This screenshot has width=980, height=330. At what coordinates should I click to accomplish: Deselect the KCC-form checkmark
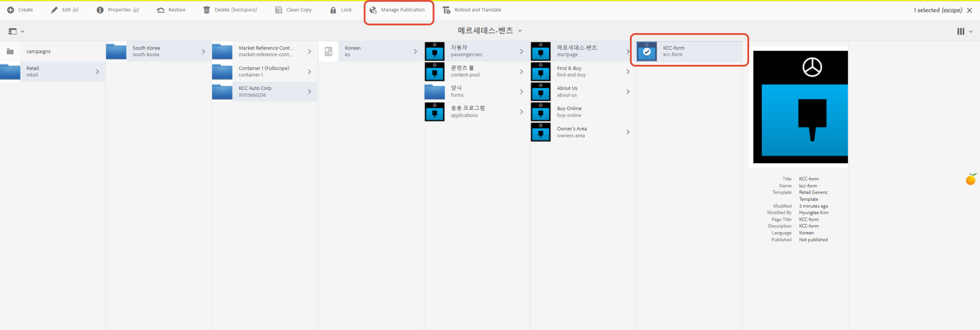coord(647,52)
